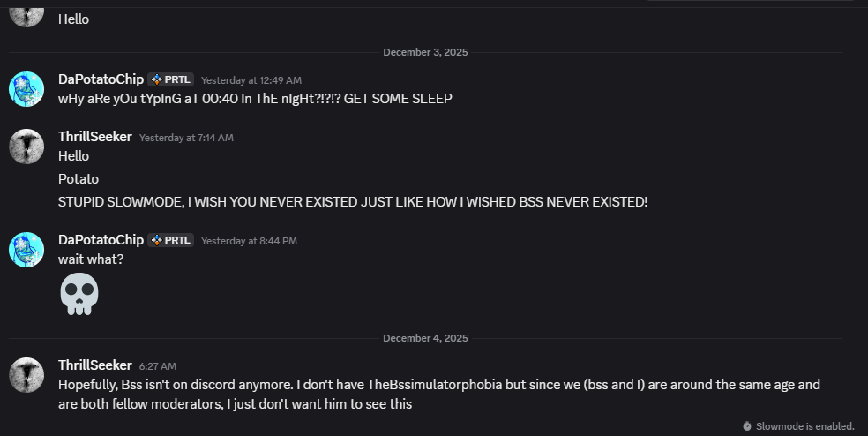Click ThrillSeeker's avatar next to the 7:14 AM message
Screen dimensions: 868x436
click(26, 146)
